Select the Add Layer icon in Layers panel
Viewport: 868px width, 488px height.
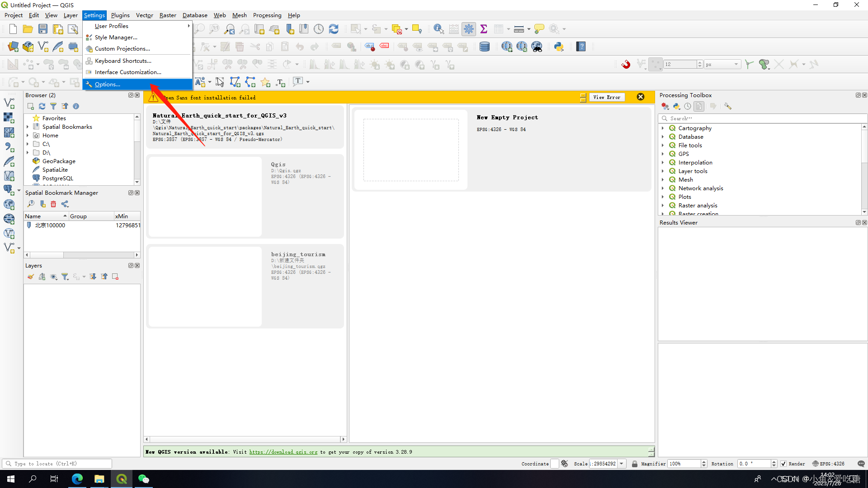click(x=42, y=277)
